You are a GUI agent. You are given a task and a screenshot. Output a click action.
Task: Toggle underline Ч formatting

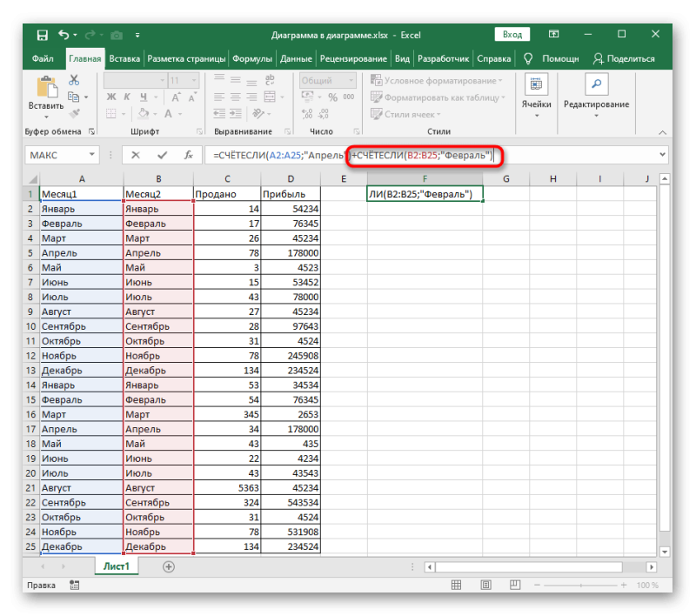click(144, 97)
